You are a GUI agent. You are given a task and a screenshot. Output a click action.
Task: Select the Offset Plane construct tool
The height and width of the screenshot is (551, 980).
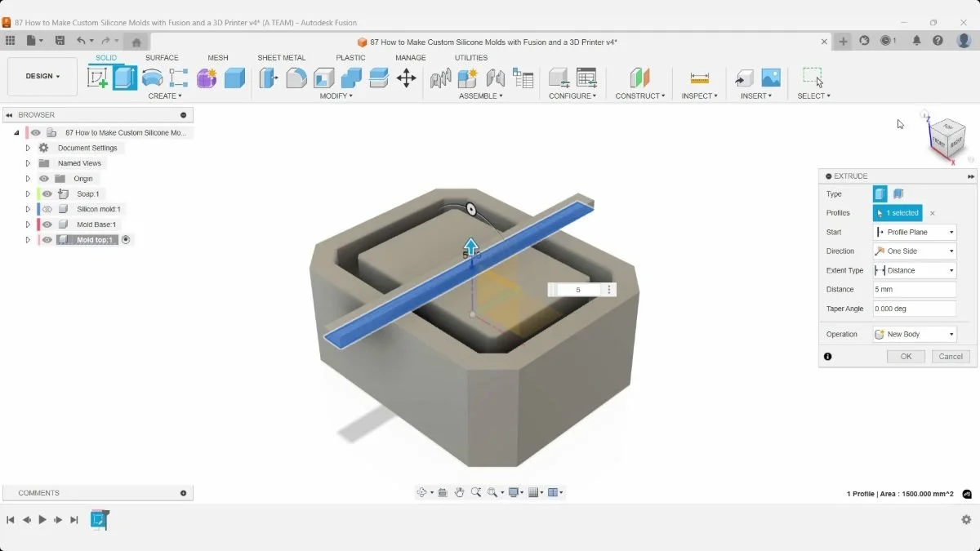tap(639, 78)
